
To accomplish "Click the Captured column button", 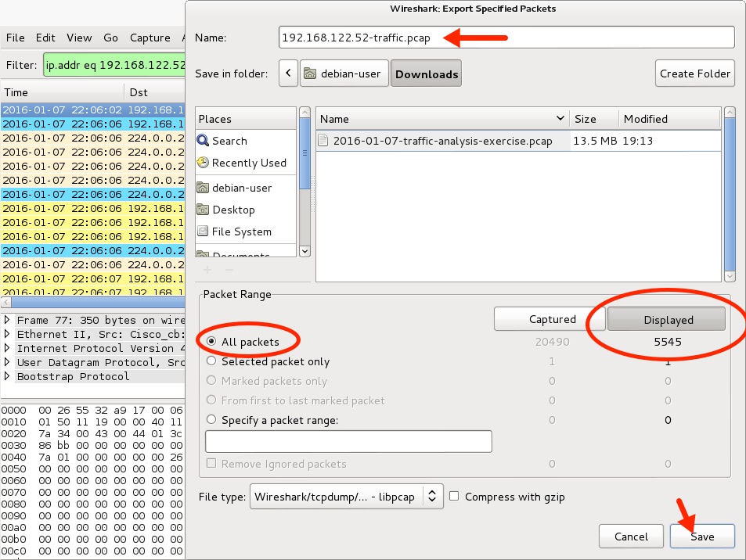I will [x=550, y=319].
